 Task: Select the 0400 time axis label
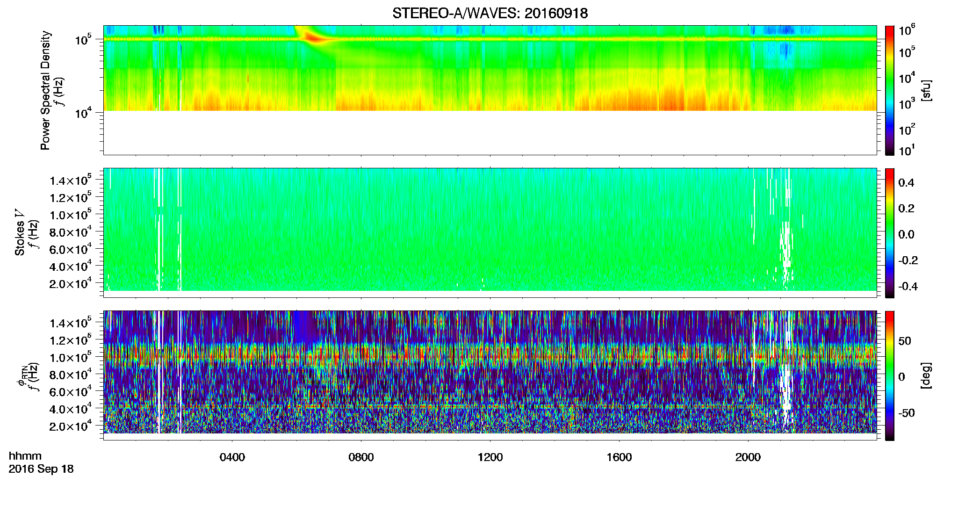(x=232, y=457)
